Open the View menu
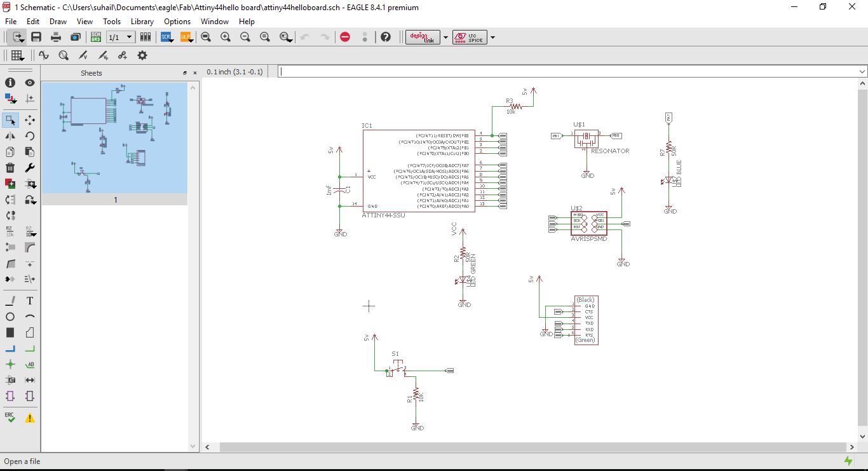 [85, 21]
